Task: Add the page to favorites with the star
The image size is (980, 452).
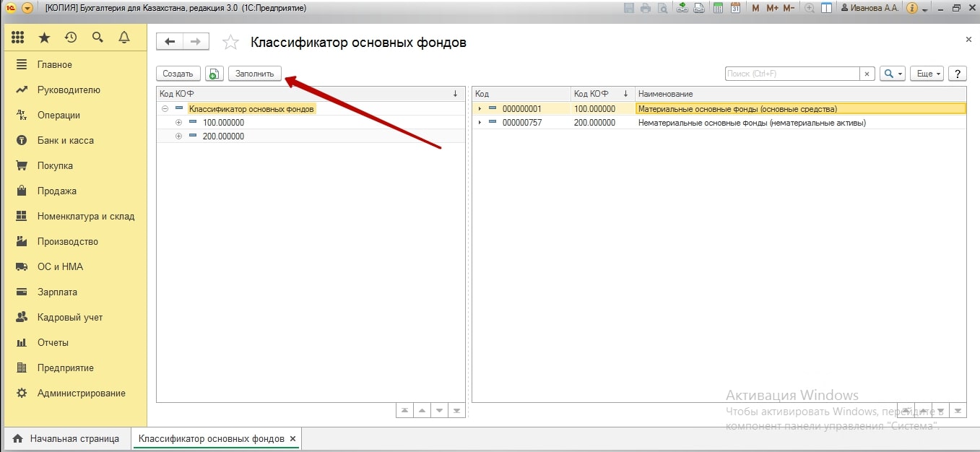Action: [x=230, y=43]
